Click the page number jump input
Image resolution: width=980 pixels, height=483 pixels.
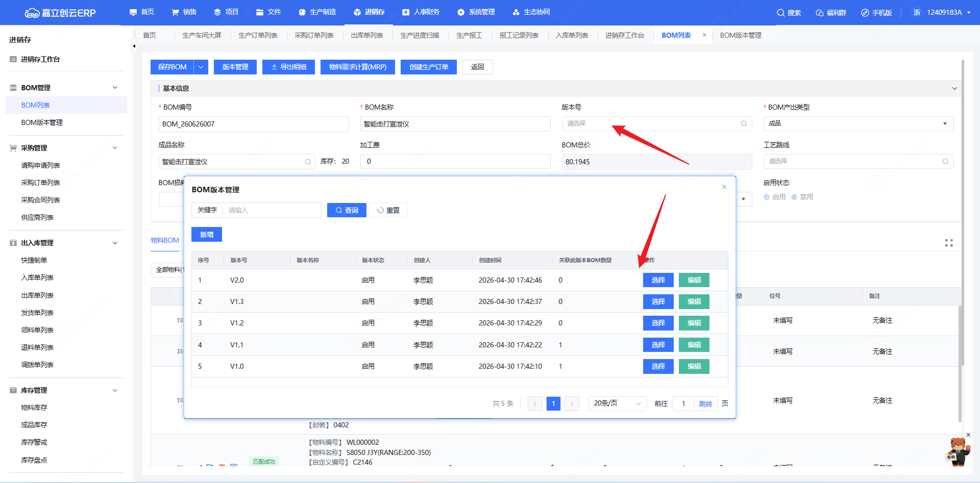click(683, 403)
